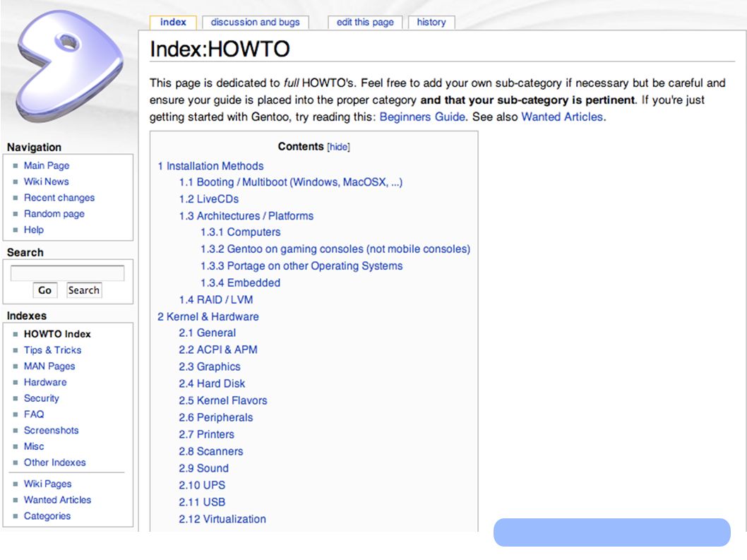Screen dimensions: 747x560
Task: Jump to 2.2 ACPI & APM
Action: (x=218, y=350)
